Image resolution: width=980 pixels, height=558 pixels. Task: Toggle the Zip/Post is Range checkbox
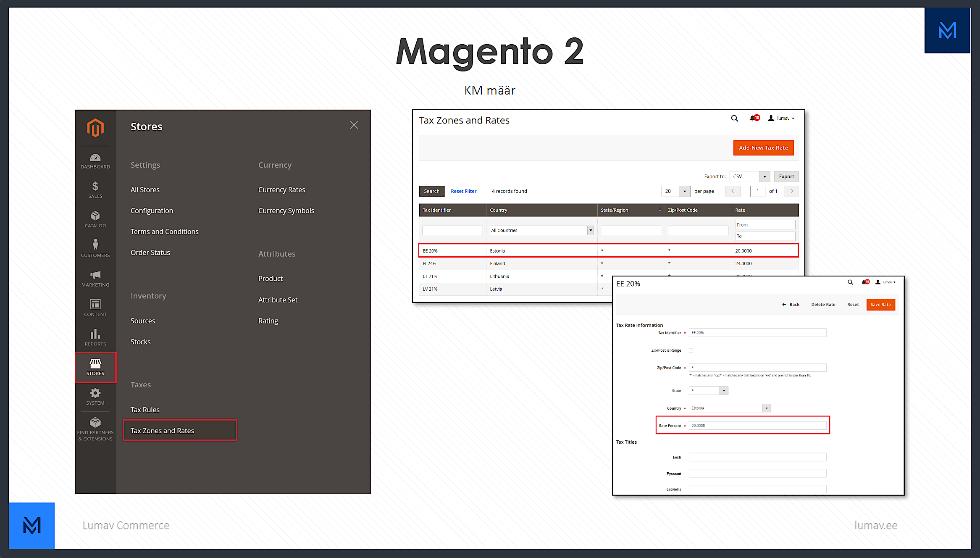point(691,350)
